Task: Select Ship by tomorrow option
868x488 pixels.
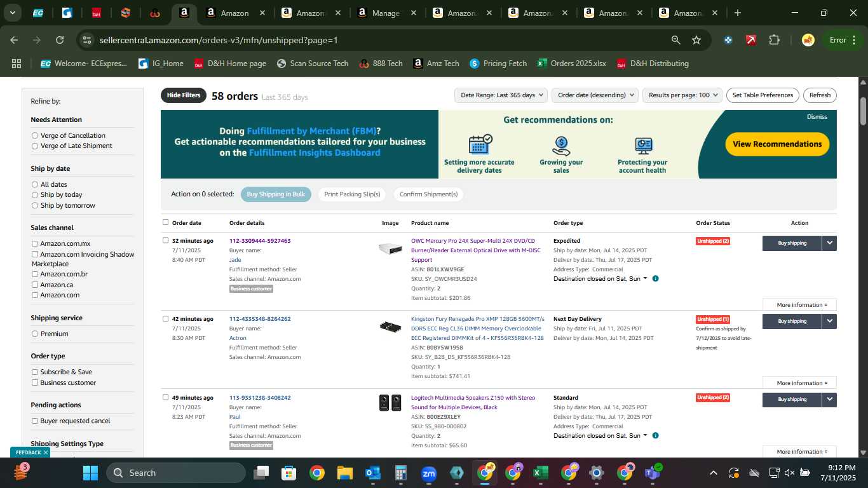Action: [x=35, y=205]
